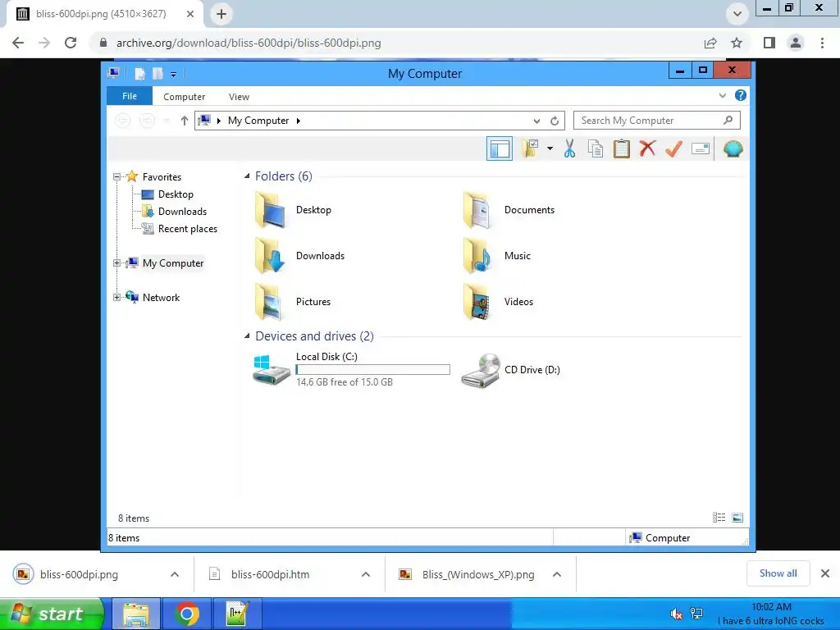
Task: Open the View ribbon tab
Action: point(239,97)
